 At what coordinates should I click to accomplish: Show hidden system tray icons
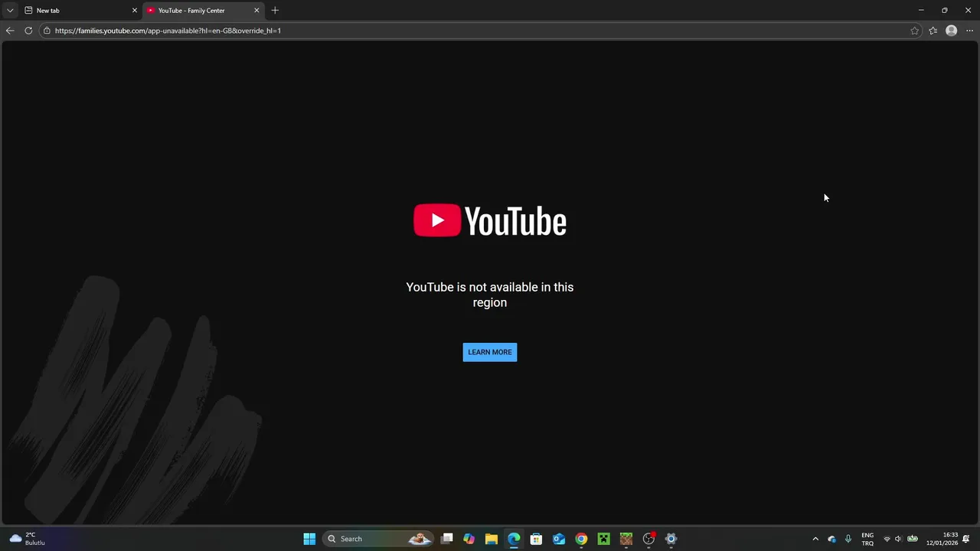coord(815,539)
